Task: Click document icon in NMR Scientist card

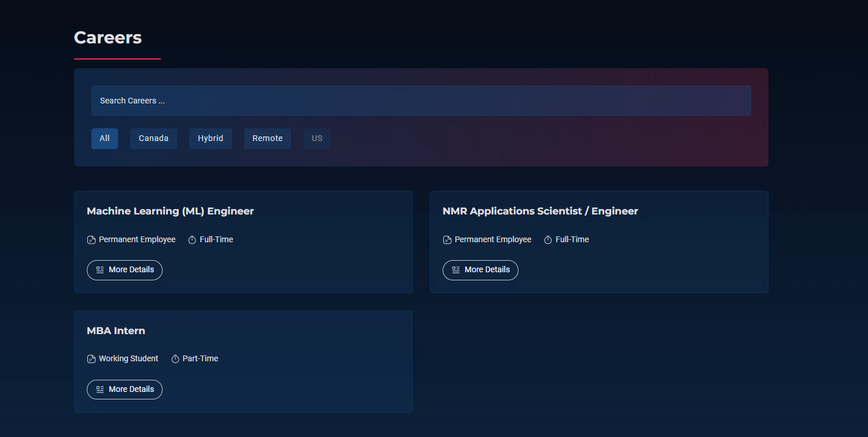Action: [447, 240]
